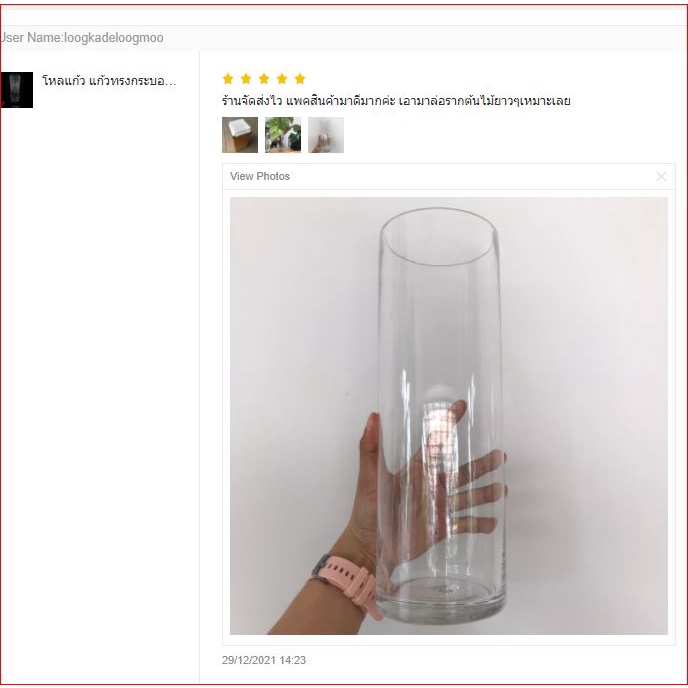
Task: Click the View Photos header label
Action: 260,176
